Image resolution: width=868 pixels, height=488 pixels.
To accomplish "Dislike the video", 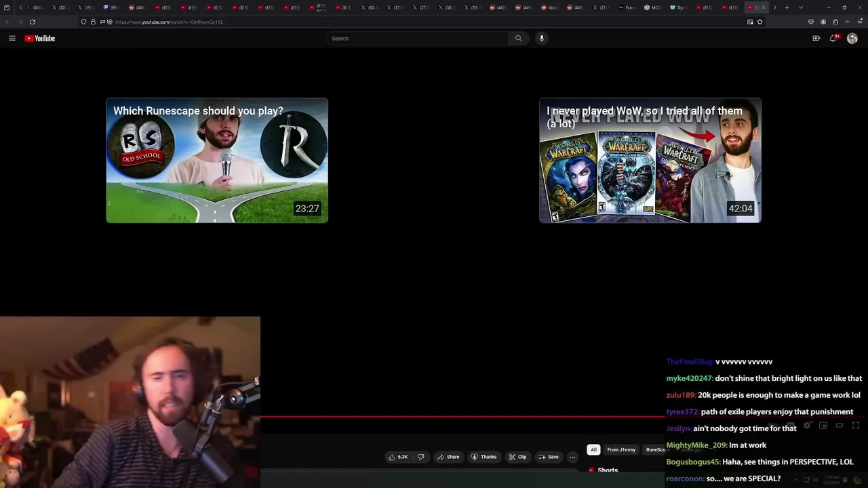I will 420,457.
